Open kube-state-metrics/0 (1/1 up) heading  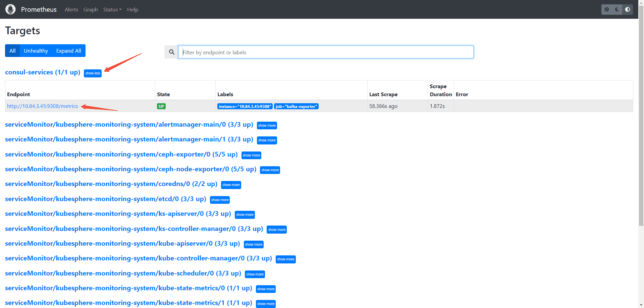128,288
